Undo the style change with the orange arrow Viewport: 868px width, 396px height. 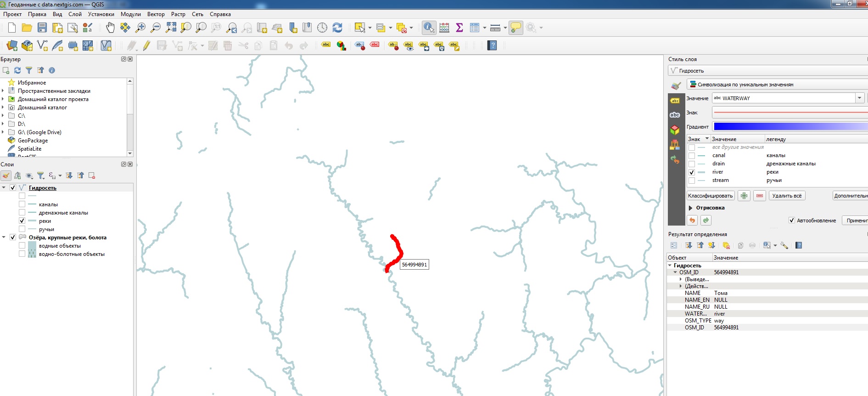point(692,221)
